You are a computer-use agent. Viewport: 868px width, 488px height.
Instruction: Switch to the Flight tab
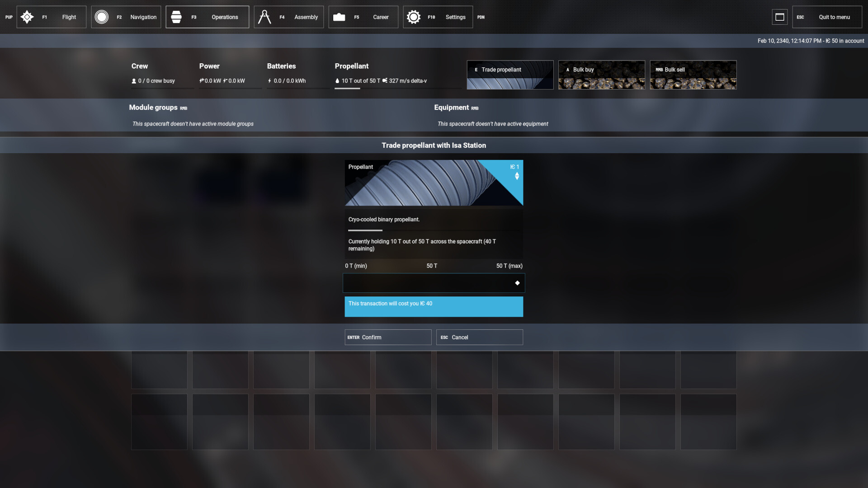click(69, 17)
